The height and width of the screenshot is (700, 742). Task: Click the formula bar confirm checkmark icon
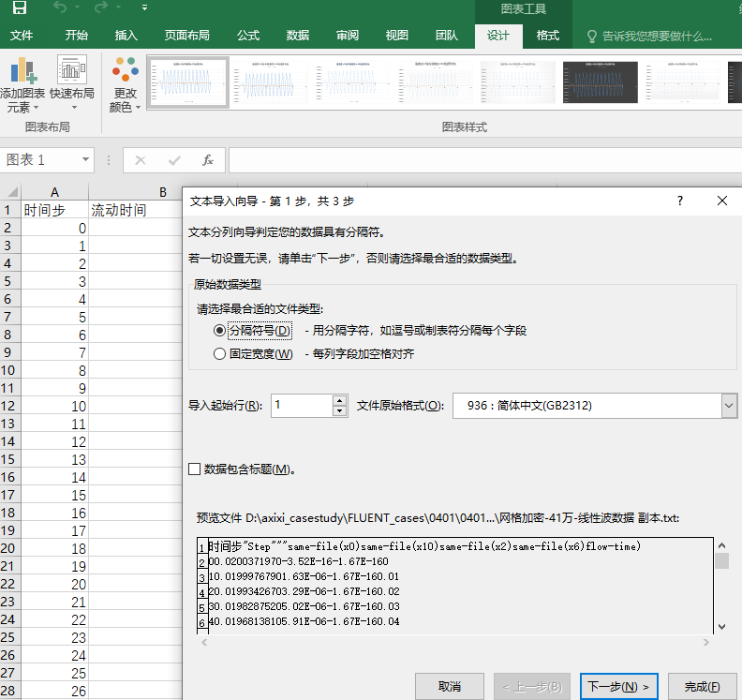pos(174,160)
